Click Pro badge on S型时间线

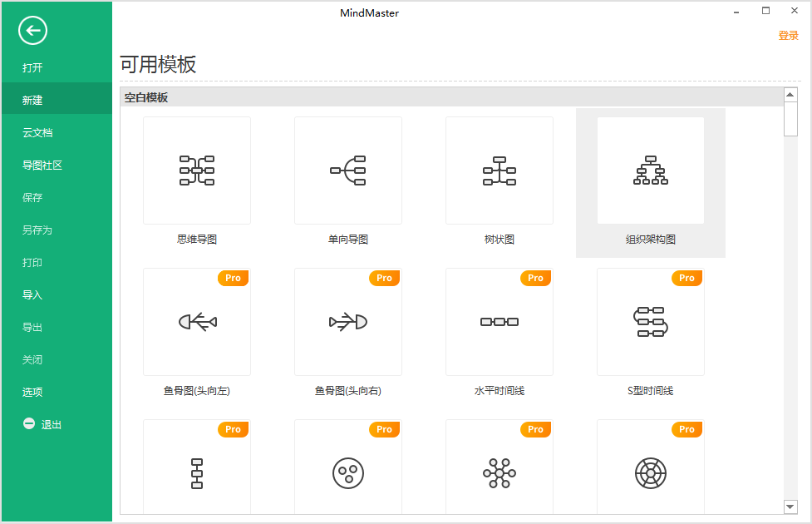pyautogui.click(x=687, y=278)
